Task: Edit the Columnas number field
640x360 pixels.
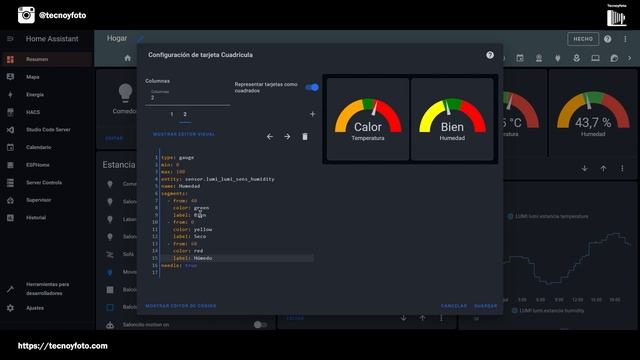Action: [187, 97]
